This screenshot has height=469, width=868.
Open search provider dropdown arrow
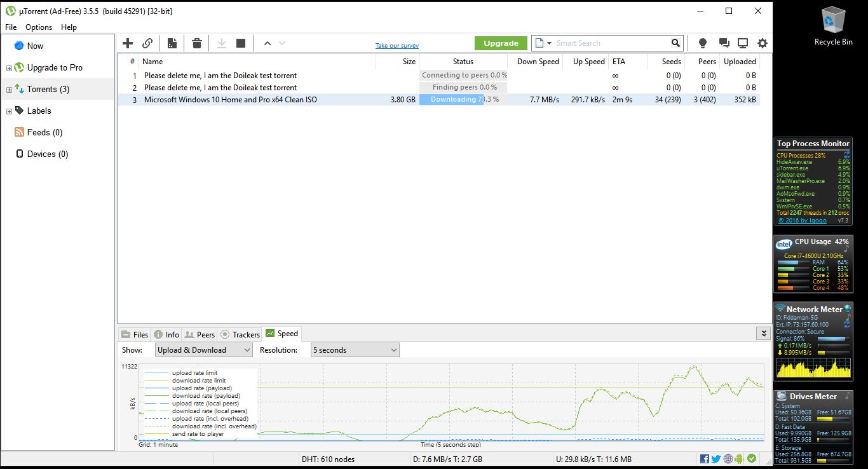[x=550, y=43]
